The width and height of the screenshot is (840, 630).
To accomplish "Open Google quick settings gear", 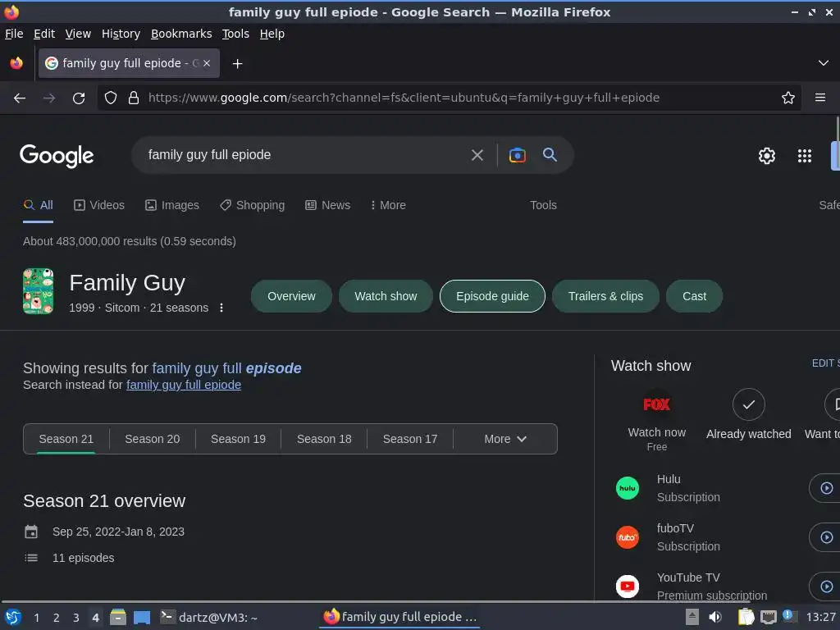I will click(x=767, y=156).
